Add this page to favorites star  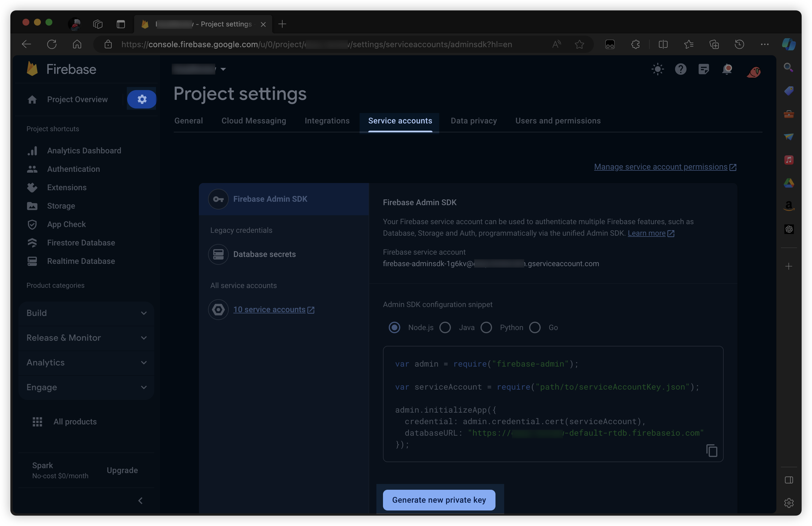pos(579,44)
